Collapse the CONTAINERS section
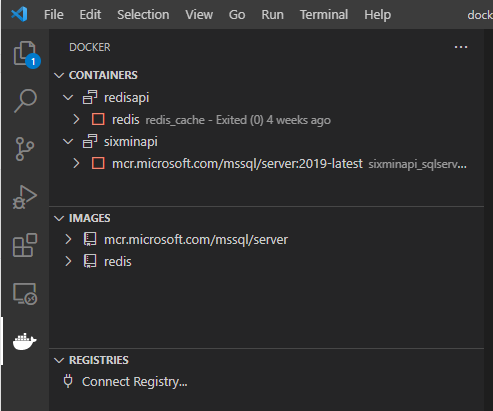The height and width of the screenshot is (411, 493). (59, 75)
